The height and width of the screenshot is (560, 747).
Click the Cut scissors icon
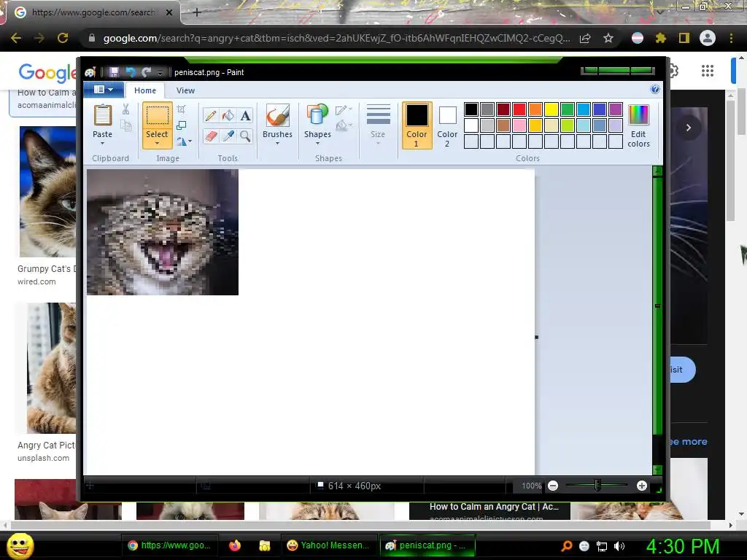click(125, 109)
